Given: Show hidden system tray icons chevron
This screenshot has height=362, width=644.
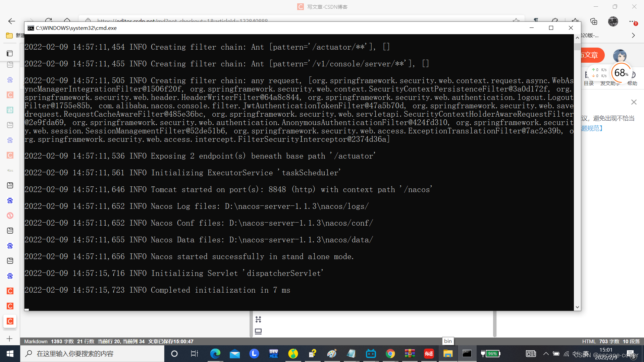Looking at the screenshot, I should [546, 353].
